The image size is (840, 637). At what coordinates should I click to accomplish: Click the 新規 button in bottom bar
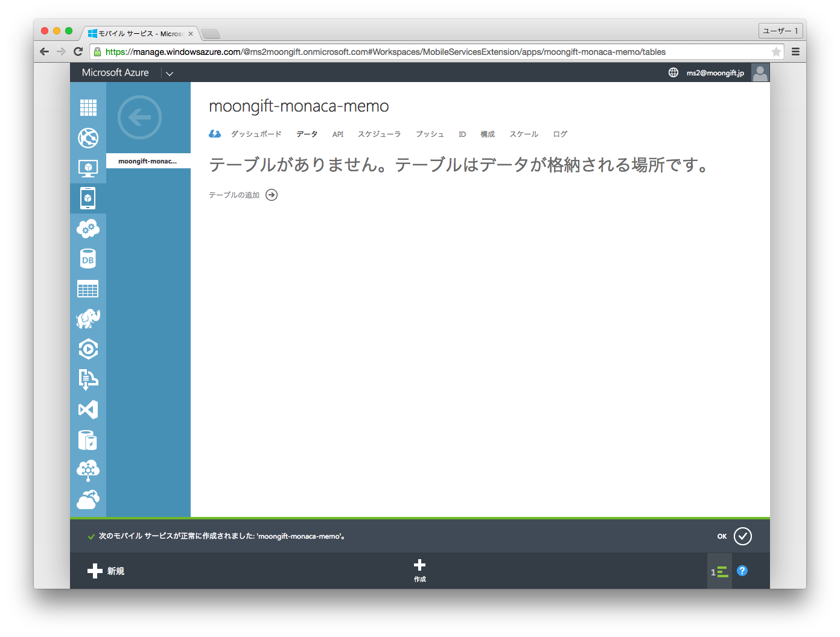click(x=106, y=571)
